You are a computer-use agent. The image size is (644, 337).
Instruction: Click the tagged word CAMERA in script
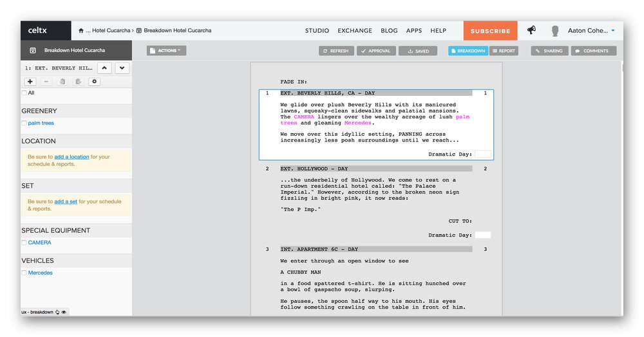[304, 117]
